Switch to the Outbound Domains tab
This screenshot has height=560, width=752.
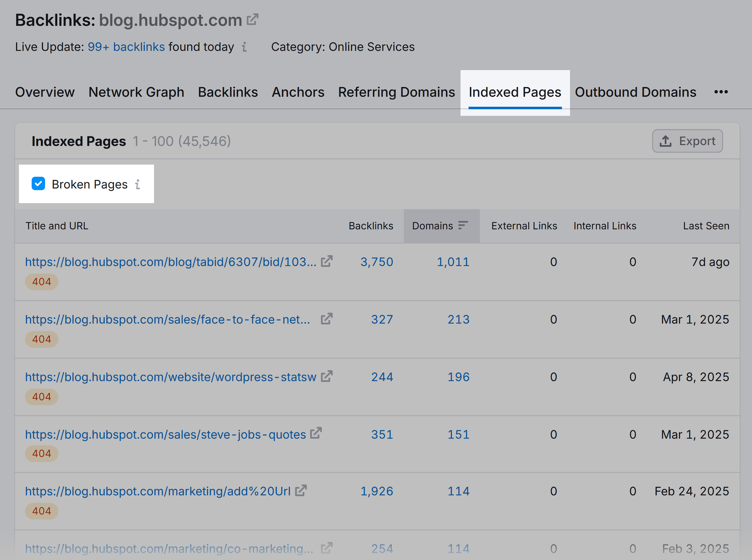(x=635, y=92)
